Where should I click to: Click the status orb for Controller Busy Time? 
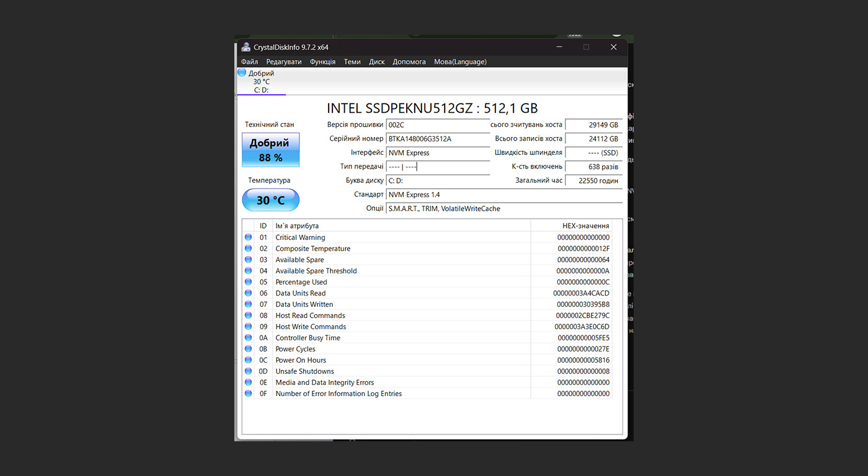(248, 338)
